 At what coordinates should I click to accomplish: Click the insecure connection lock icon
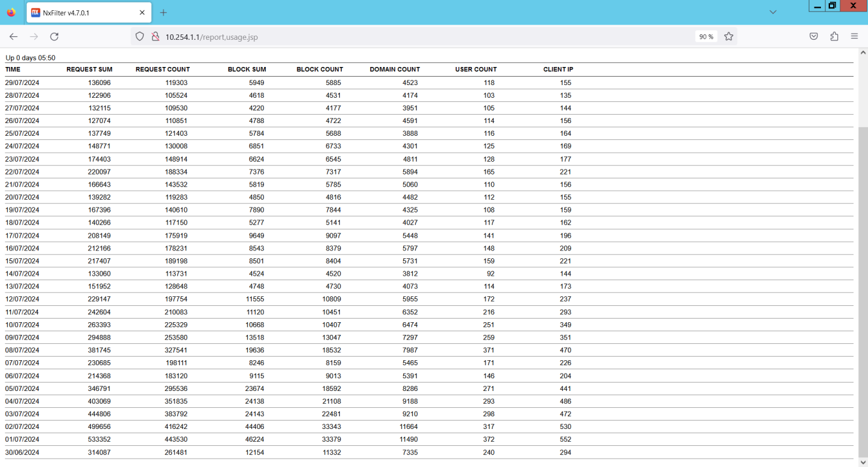coord(155,37)
